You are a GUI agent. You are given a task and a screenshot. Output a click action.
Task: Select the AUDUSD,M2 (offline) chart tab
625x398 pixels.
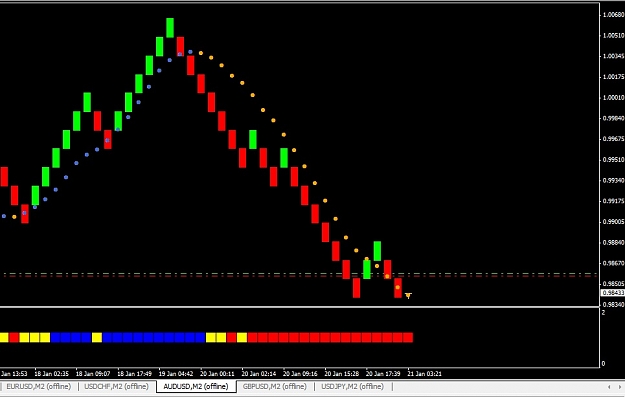pyautogui.click(x=196, y=386)
